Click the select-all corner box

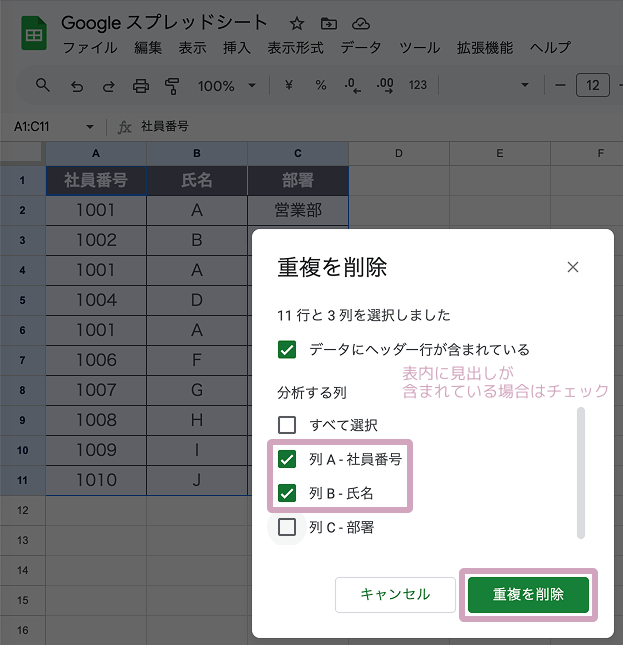click(21, 152)
